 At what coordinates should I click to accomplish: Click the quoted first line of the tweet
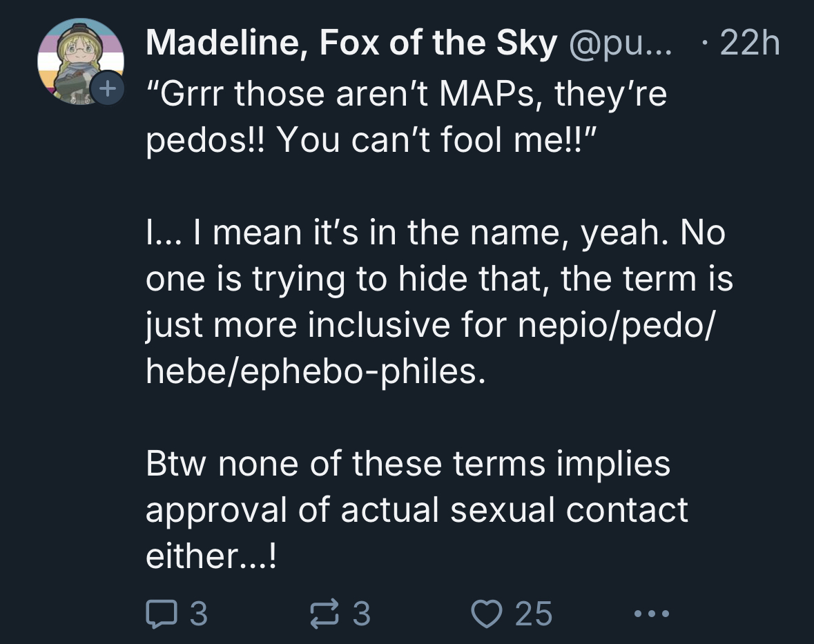click(x=406, y=93)
